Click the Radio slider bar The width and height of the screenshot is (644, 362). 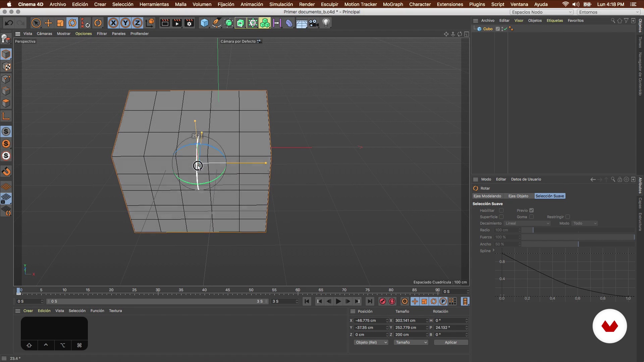click(578, 230)
